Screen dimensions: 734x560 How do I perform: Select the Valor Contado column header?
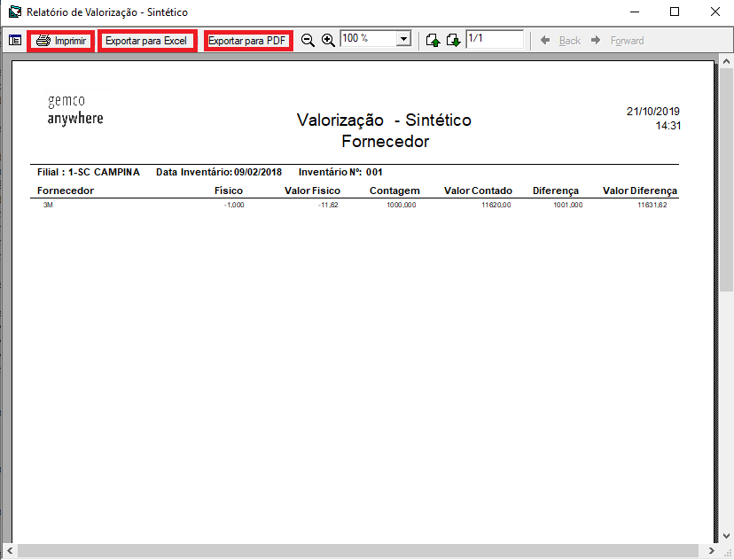478,191
